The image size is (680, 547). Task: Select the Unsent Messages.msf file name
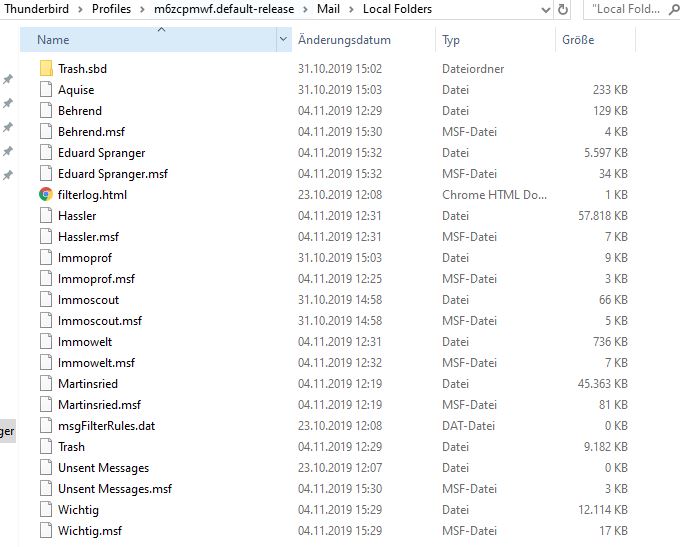(115, 489)
